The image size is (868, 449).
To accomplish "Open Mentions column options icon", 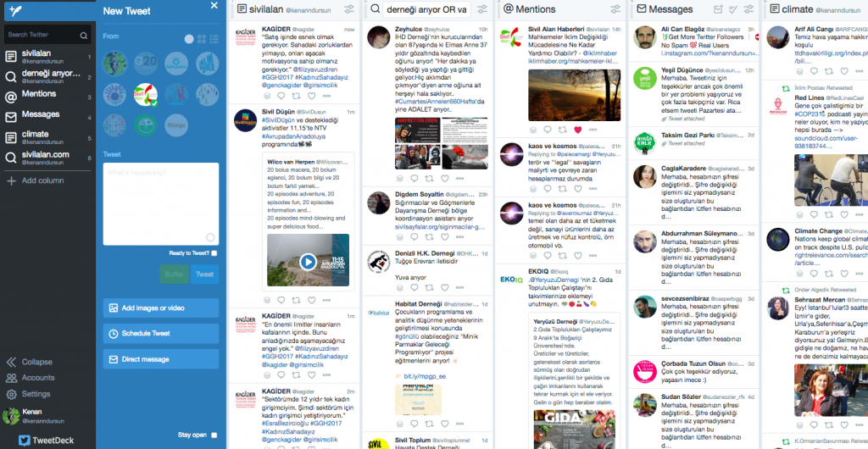I will [613, 9].
